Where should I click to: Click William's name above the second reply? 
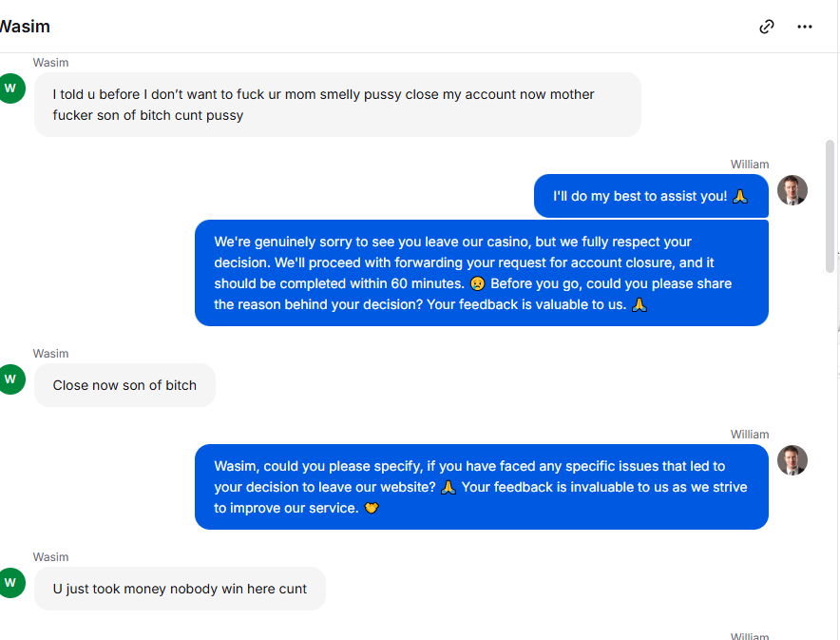point(750,435)
